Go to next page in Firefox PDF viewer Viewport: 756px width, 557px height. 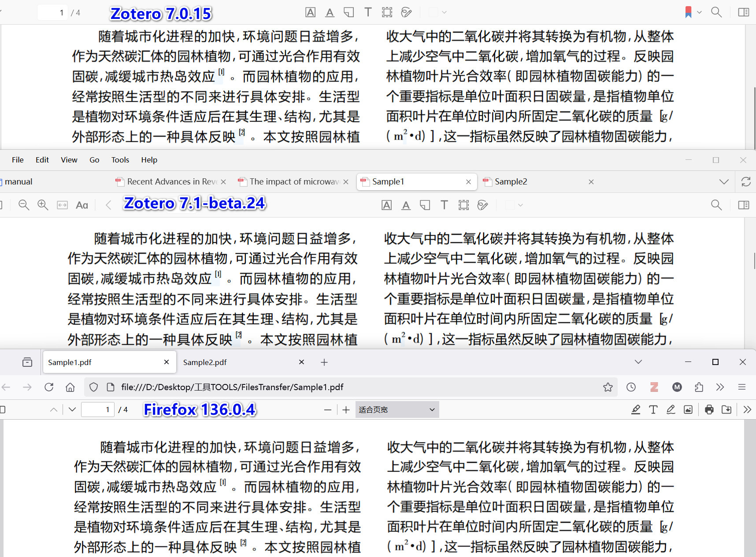pyautogui.click(x=72, y=409)
